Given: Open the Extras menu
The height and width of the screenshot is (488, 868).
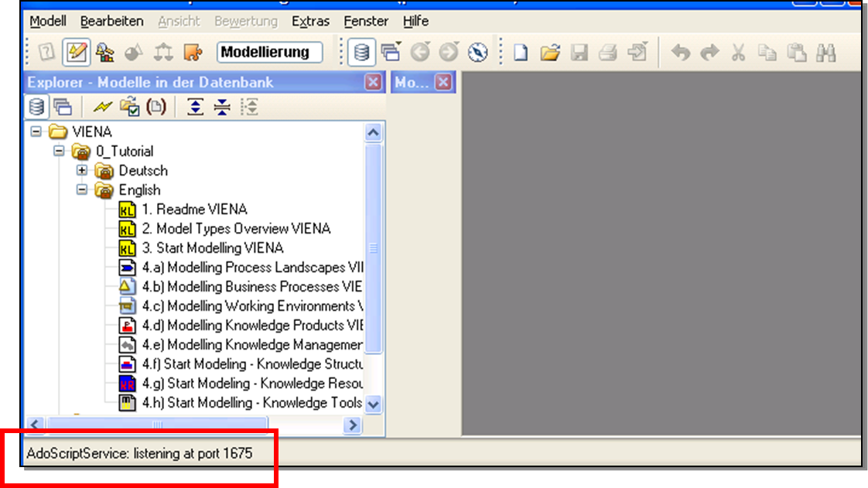Looking at the screenshot, I should coord(310,21).
